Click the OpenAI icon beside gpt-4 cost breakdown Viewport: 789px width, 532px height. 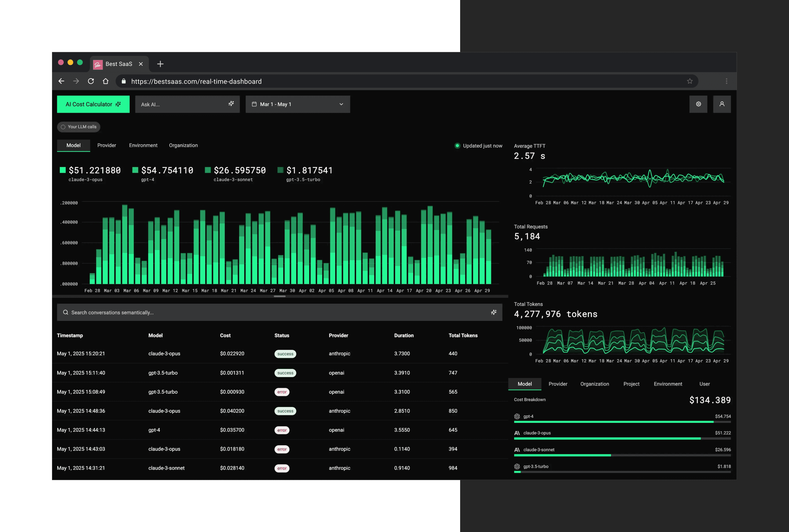click(517, 416)
